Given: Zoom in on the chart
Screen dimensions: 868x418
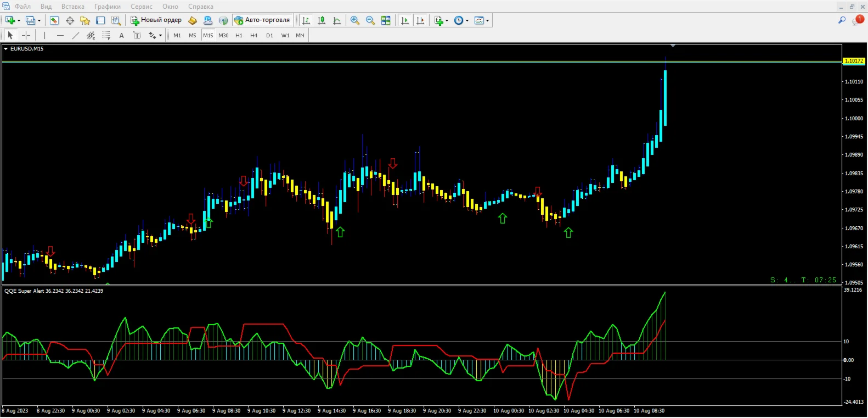Looking at the screenshot, I should [355, 20].
